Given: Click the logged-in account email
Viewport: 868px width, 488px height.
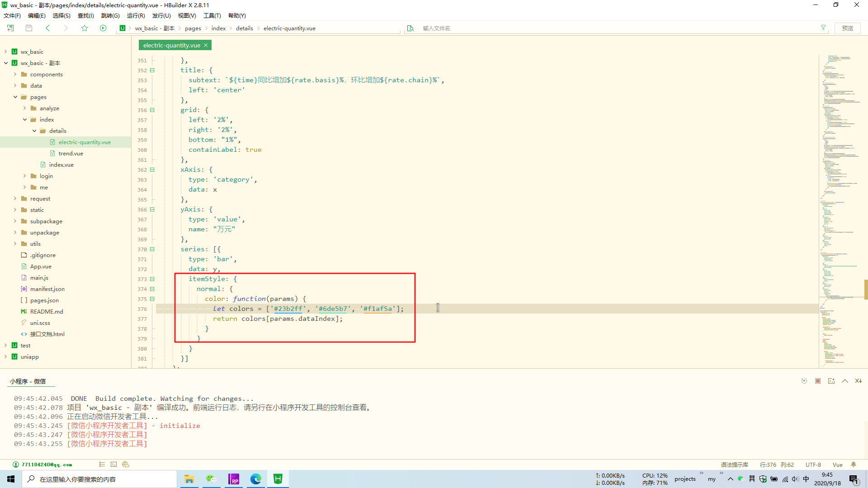Looking at the screenshot, I should tap(47, 465).
